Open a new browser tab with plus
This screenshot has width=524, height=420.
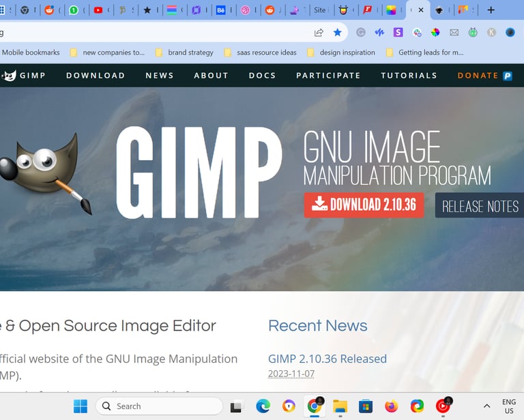pyautogui.click(x=491, y=10)
